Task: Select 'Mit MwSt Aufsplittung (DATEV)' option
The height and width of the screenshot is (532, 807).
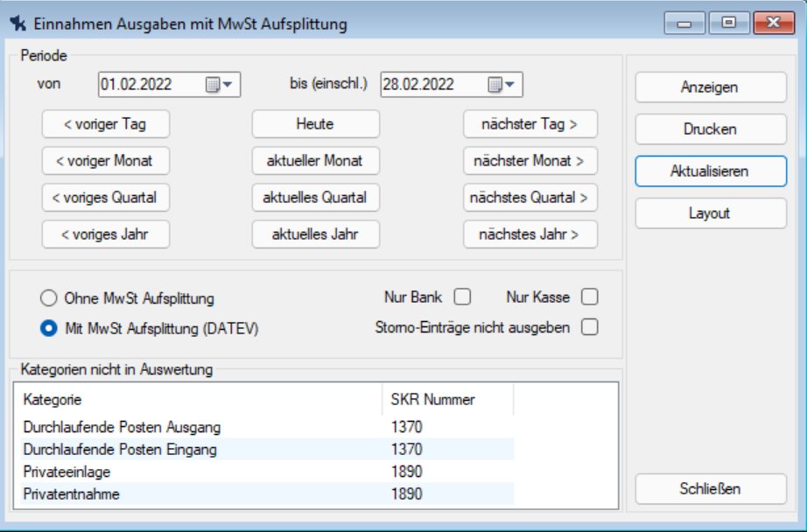Action: 49,329
